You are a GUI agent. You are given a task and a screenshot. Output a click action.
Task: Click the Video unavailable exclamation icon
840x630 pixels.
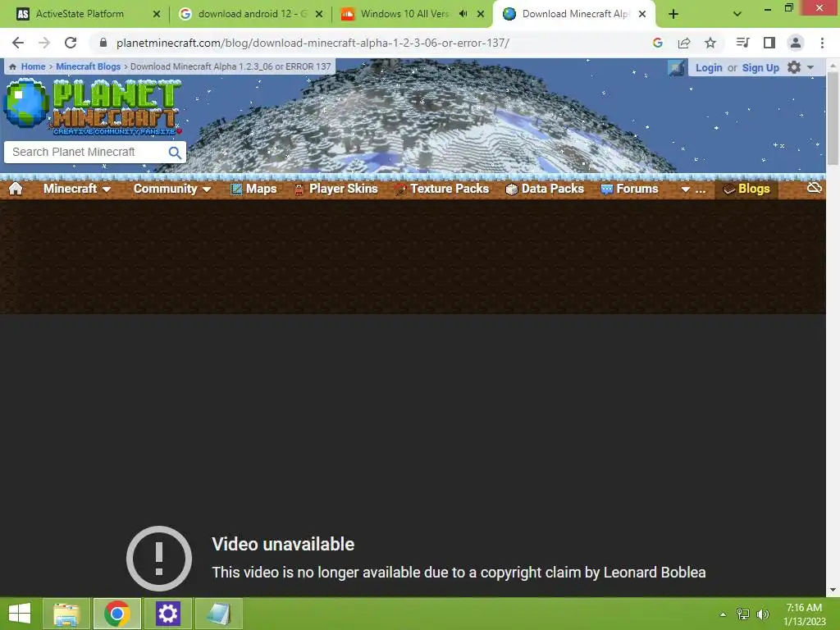pyautogui.click(x=159, y=558)
